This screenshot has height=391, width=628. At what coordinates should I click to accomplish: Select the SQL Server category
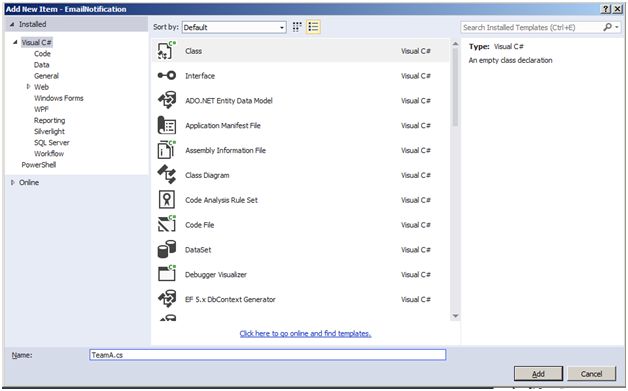coord(52,143)
